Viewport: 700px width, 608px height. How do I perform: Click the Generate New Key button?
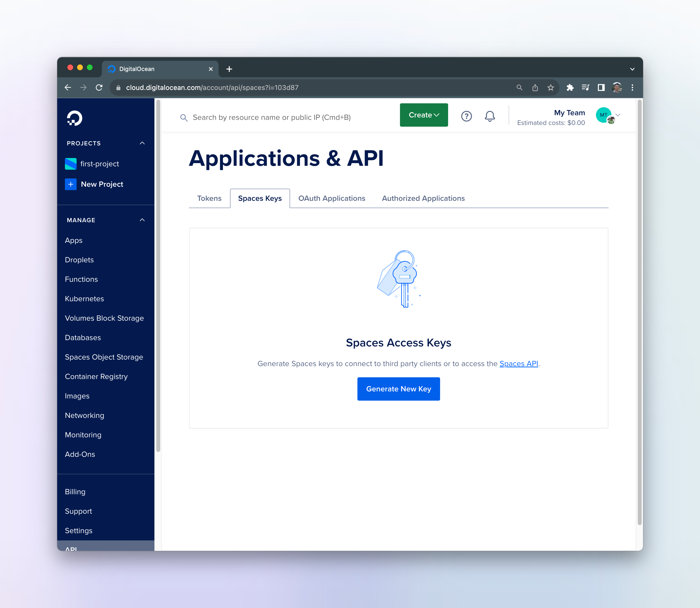coord(398,389)
